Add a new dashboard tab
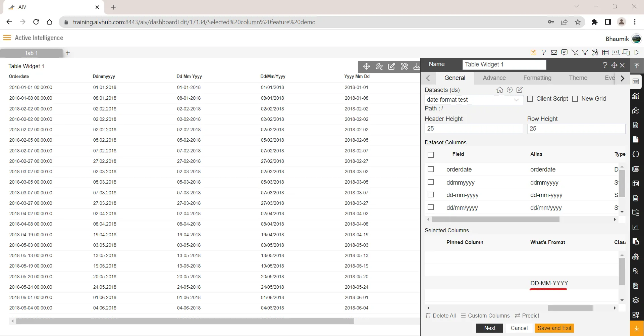 tap(68, 53)
